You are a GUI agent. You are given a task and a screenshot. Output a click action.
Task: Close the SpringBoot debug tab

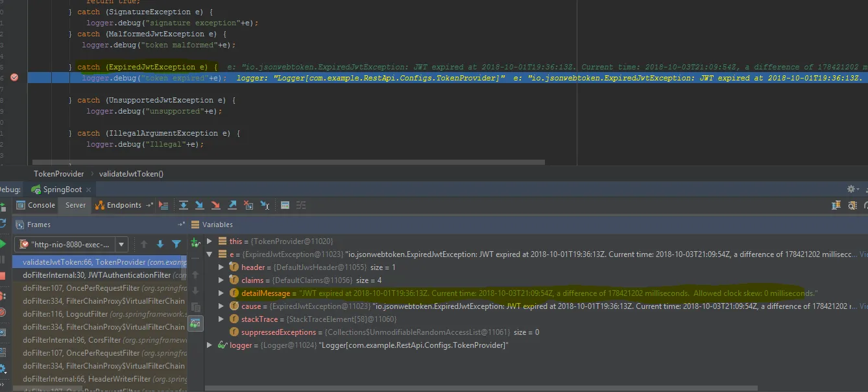pyautogui.click(x=90, y=190)
